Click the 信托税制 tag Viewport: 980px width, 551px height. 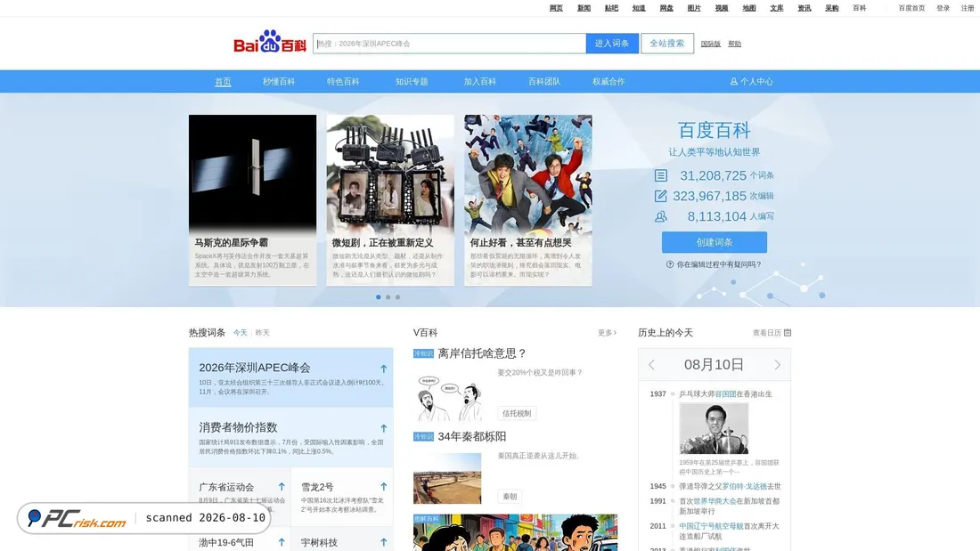pyautogui.click(x=517, y=413)
